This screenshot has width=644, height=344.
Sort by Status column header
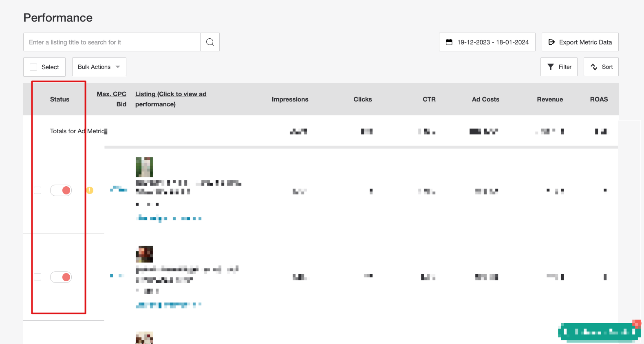[x=60, y=99]
